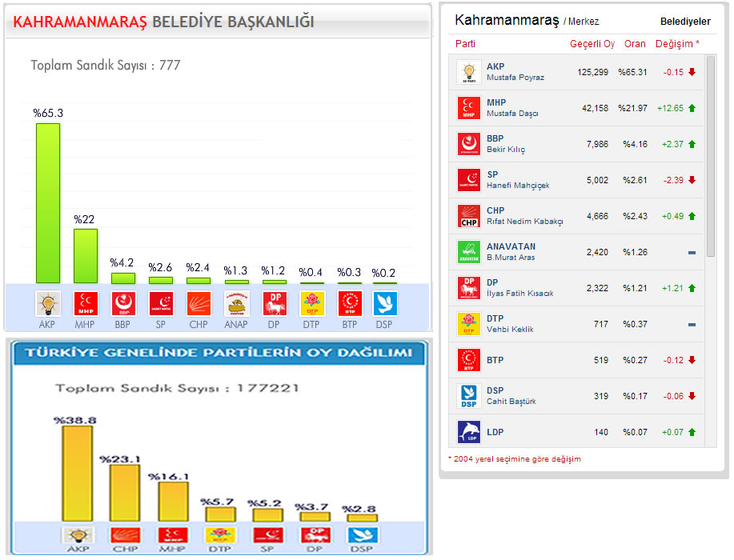This screenshot has width=734, height=560.
Task: Click DTP icon under Türkiye geneli chart
Action: coord(220,534)
